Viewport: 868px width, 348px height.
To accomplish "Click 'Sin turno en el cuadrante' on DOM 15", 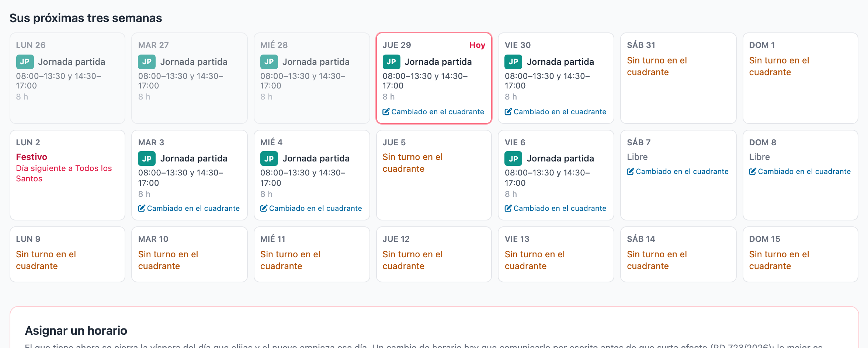I will [779, 260].
